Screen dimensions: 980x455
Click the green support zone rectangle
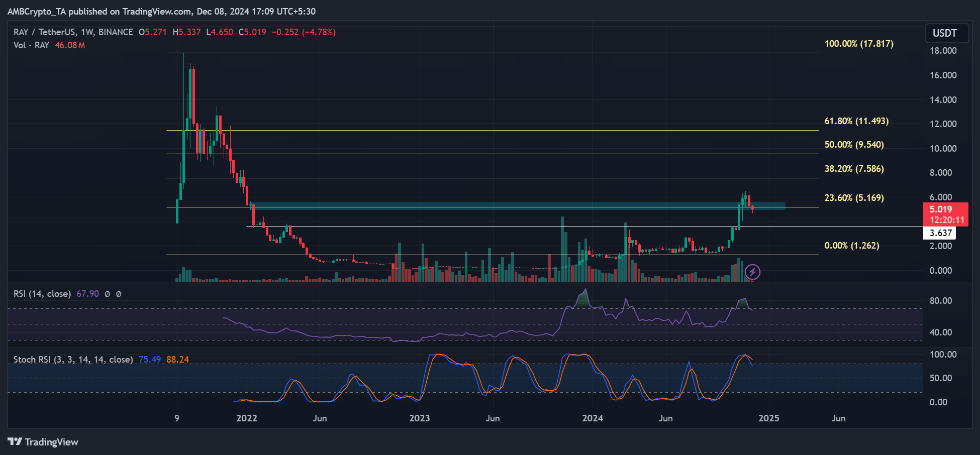518,205
